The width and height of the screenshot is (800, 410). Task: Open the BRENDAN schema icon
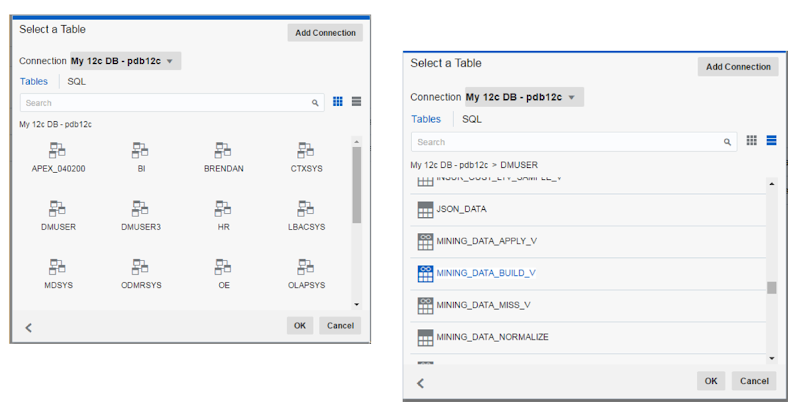click(222, 150)
